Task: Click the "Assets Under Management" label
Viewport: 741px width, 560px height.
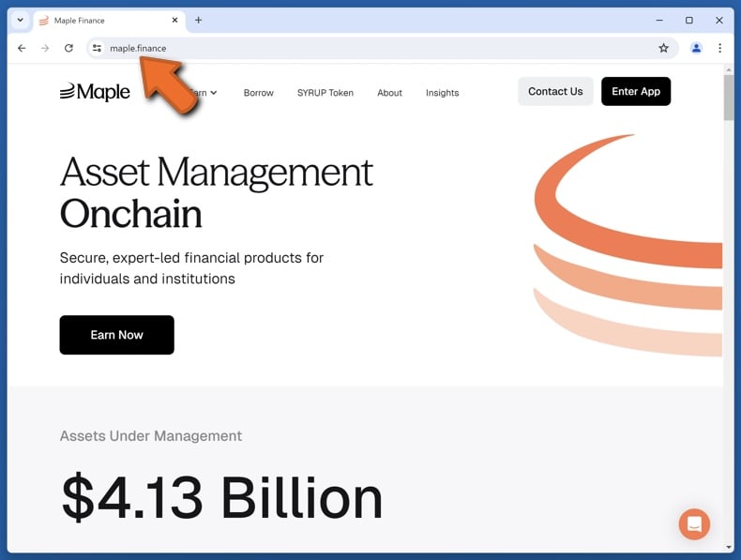Action: (x=151, y=436)
